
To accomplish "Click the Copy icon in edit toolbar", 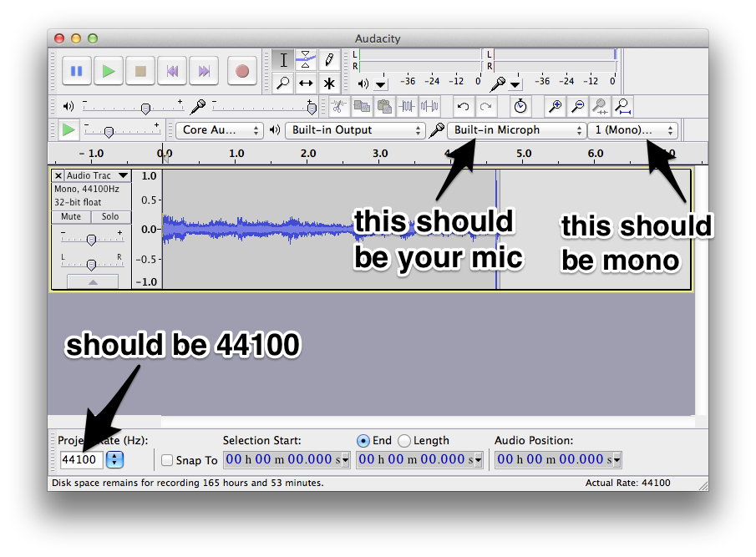I will pos(362,106).
